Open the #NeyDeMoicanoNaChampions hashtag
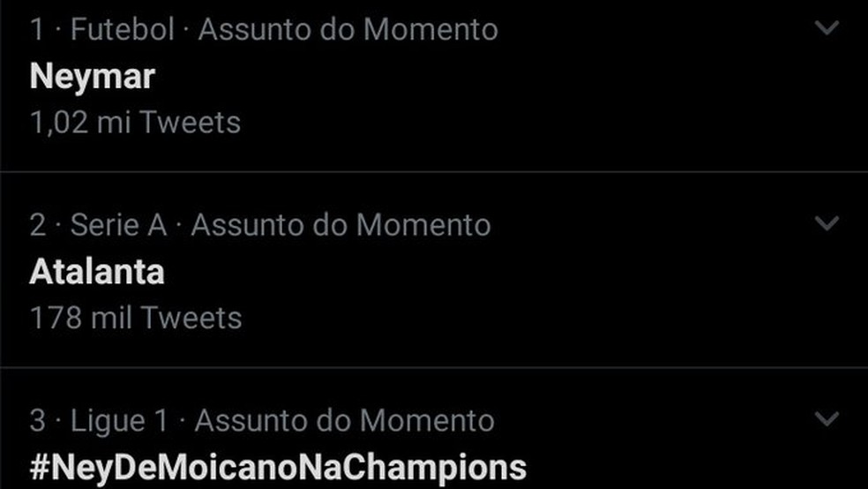This screenshot has width=868, height=489. (x=278, y=466)
